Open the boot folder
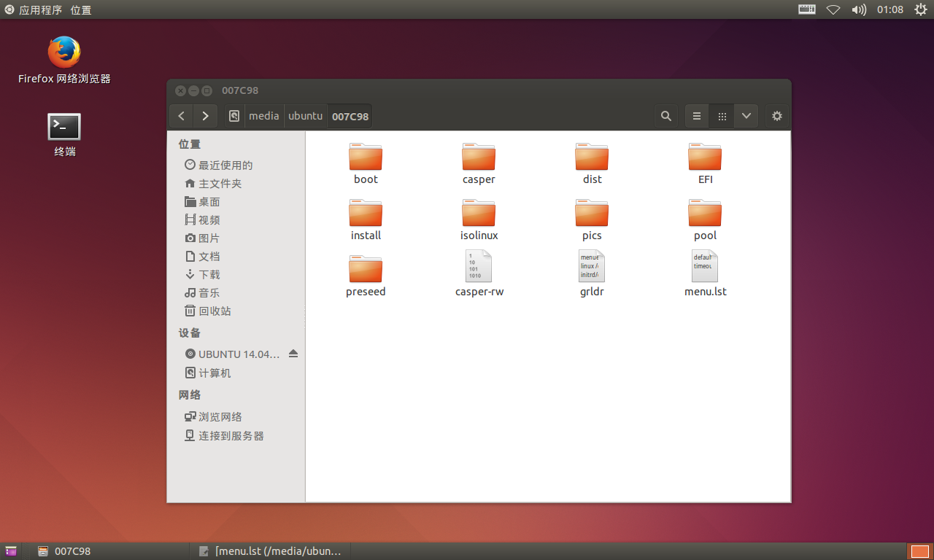The image size is (934, 560). pyautogui.click(x=366, y=164)
